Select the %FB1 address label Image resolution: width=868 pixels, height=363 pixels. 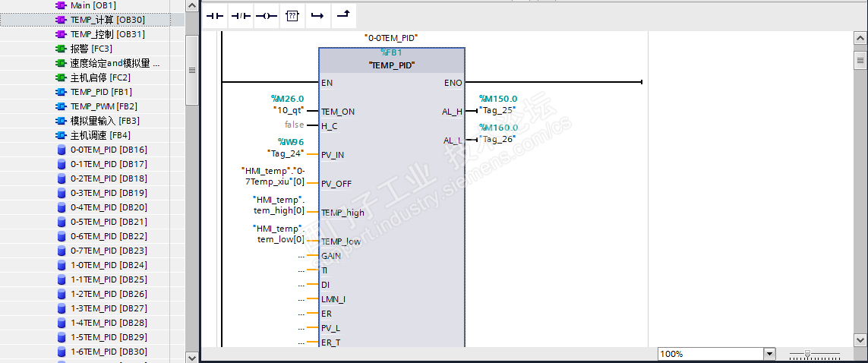click(391, 53)
